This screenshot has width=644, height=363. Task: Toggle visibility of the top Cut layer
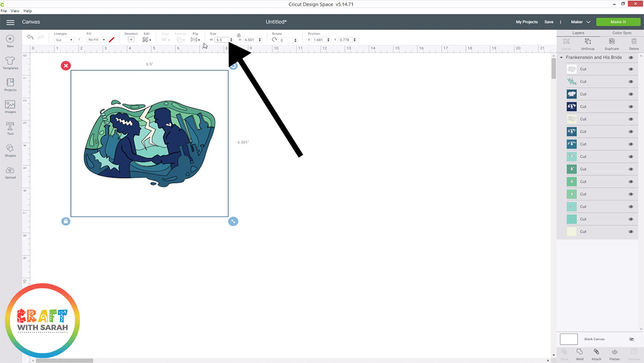[631, 69]
